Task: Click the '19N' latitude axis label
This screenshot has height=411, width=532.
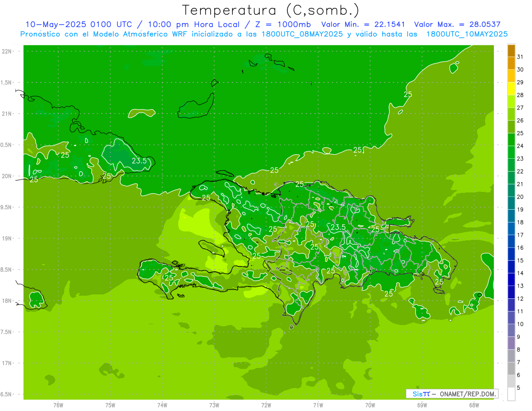Action: coord(7,238)
